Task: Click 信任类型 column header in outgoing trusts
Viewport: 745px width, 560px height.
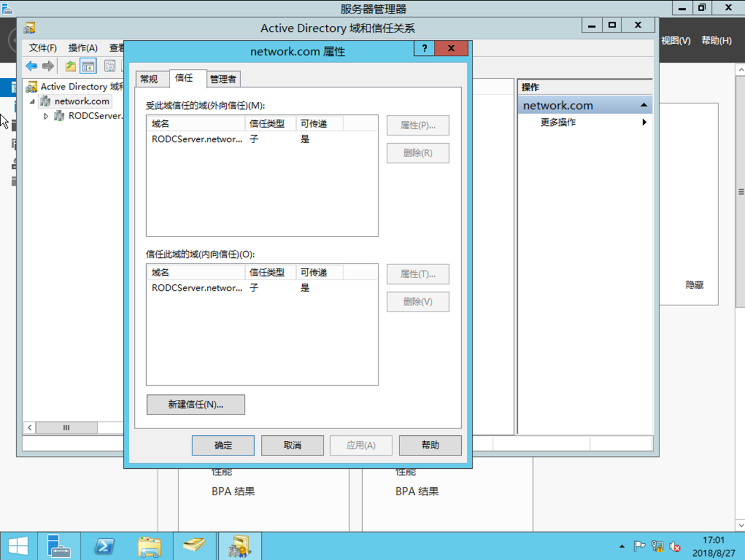Action: click(x=270, y=124)
